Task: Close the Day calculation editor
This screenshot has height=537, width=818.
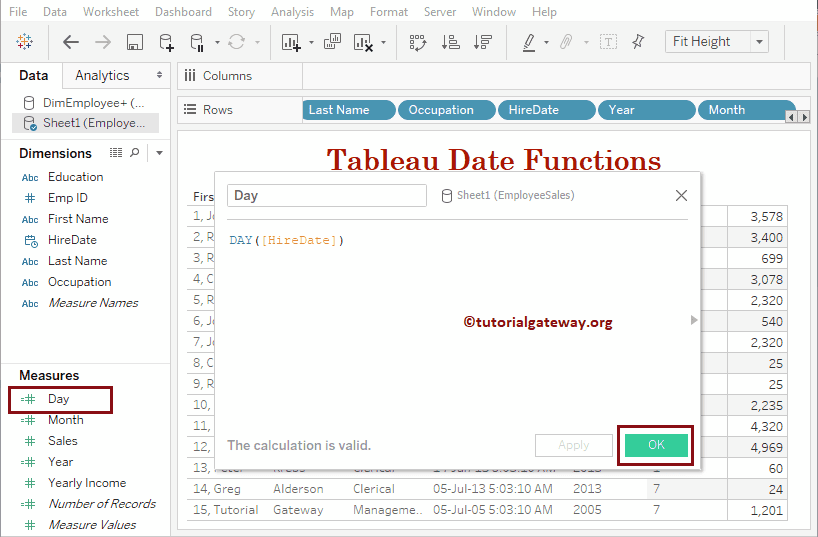Action: pos(681,196)
